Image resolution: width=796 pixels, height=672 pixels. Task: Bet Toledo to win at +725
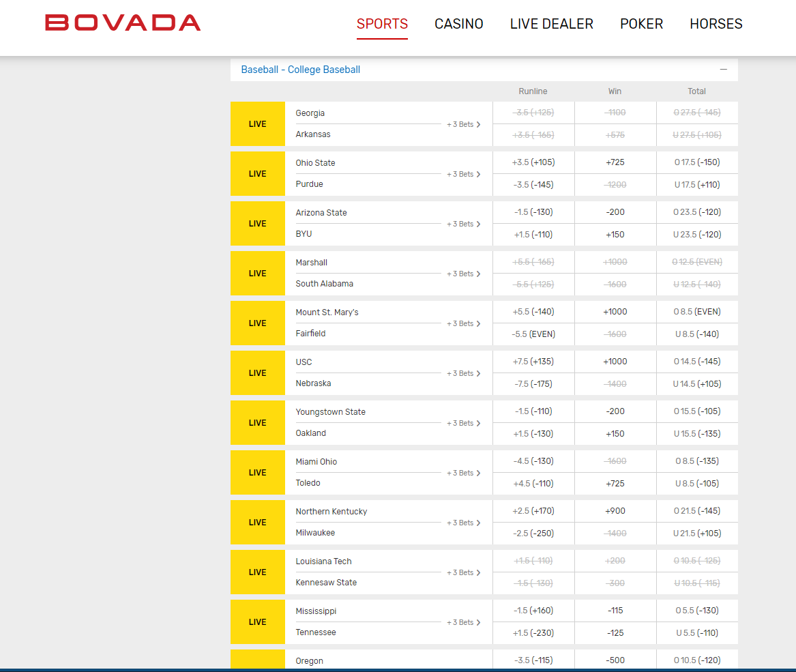[x=615, y=484]
